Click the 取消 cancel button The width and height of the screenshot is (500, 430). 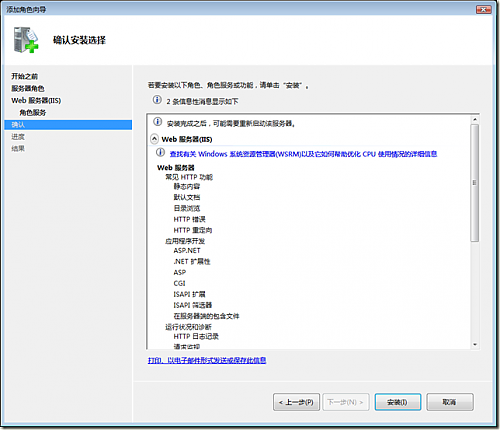point(450,402)
